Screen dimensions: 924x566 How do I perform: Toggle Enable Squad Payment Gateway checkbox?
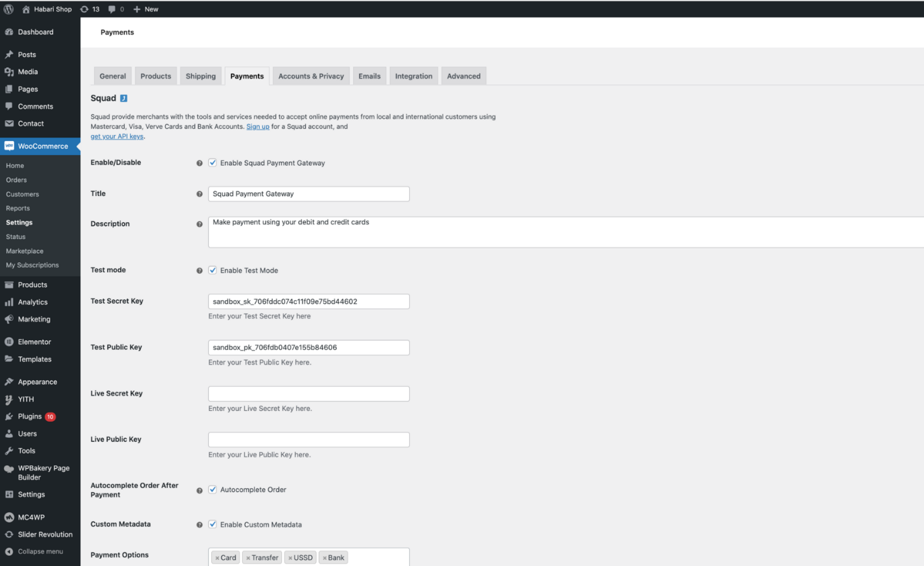tap(213, 162)
